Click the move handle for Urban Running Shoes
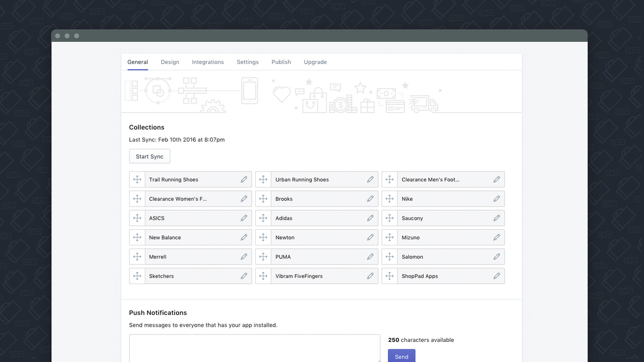 point(263,179)
